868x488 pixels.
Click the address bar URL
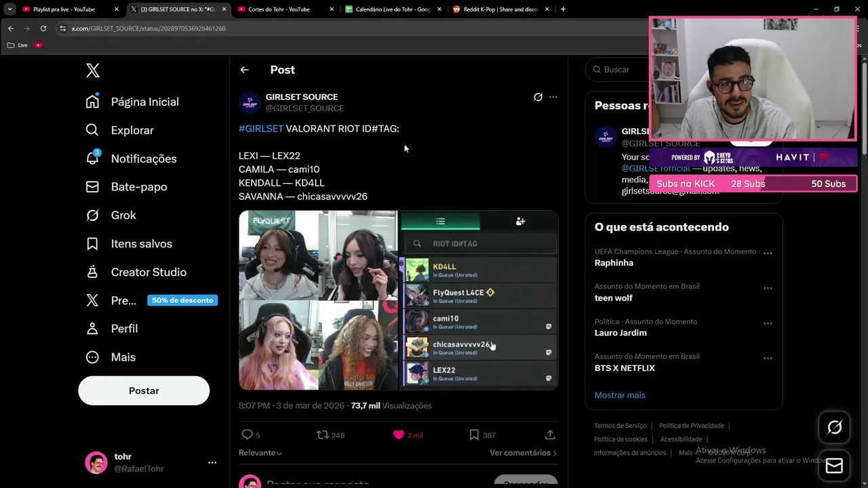click(149, 28)
